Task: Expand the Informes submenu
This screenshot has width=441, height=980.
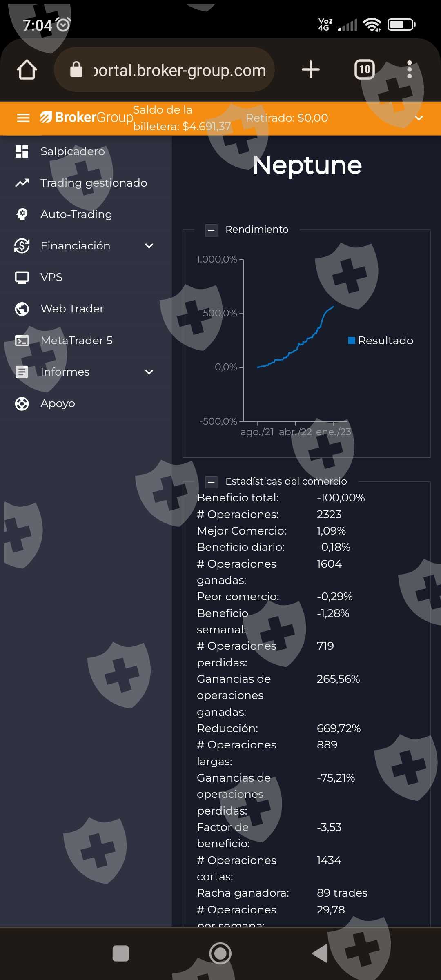Action: pos(149,372)
